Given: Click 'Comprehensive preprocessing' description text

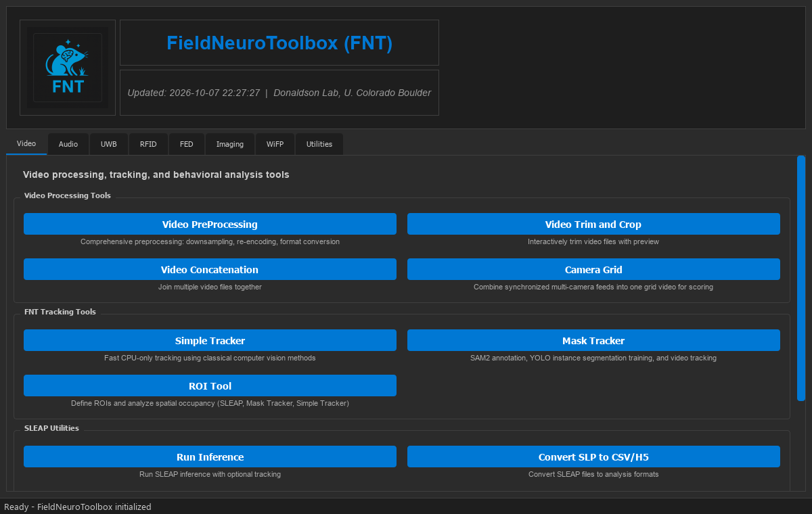Looking at the screenshot, I should (x=210, y=241).
